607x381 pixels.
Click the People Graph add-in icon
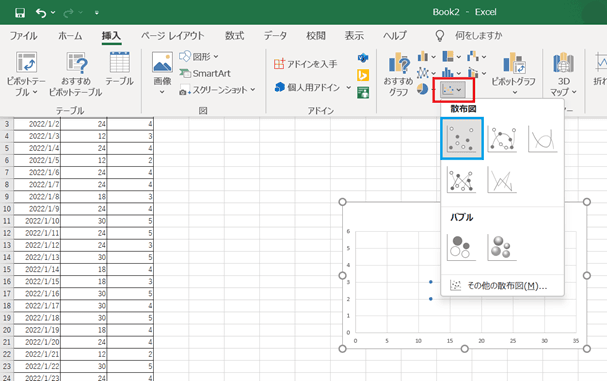(x=363, y=93)
